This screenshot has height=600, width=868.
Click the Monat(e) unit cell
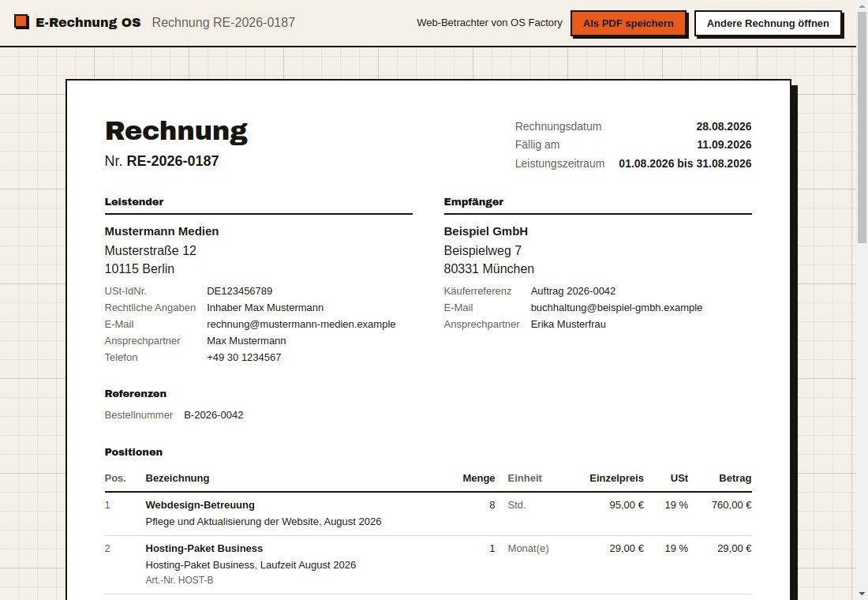(528, 549)
